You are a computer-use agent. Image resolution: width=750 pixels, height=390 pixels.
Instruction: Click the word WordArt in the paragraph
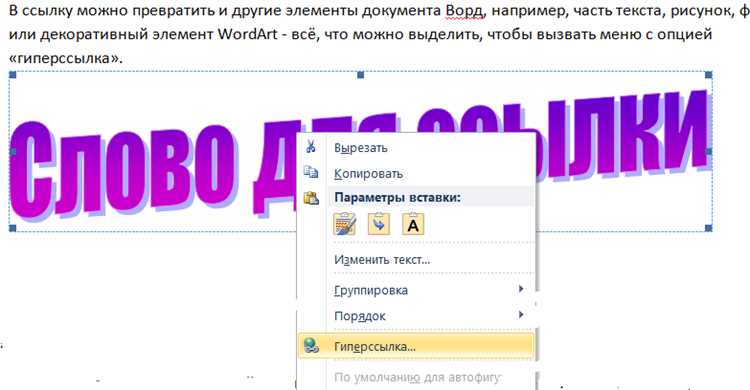[x=247, y=34]
